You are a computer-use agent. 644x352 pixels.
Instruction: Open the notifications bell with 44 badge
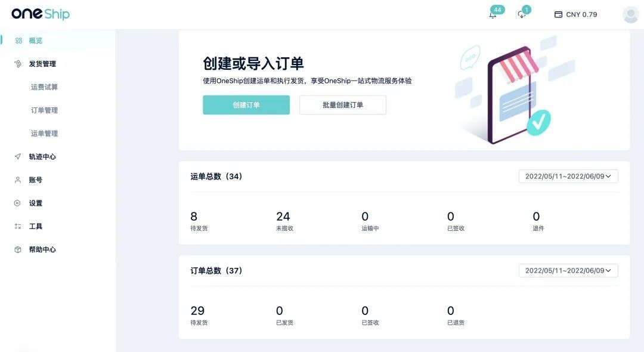coord(493,15)
